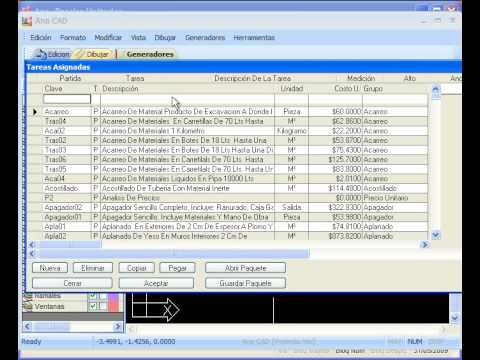Select the Tras03 clave cell

click(67, 150)
